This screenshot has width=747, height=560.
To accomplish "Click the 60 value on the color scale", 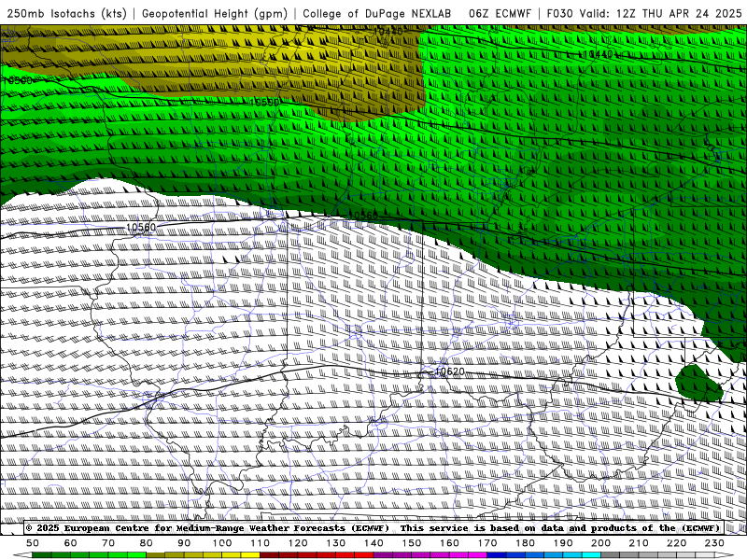I will pyautogui.click(x=71, y=543).
